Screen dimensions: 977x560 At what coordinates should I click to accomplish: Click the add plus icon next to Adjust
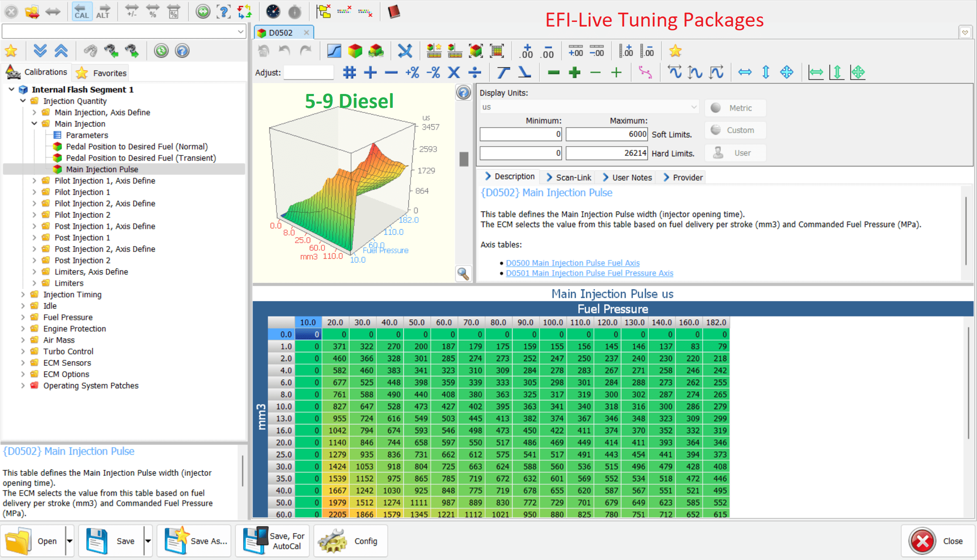[370, 72]
